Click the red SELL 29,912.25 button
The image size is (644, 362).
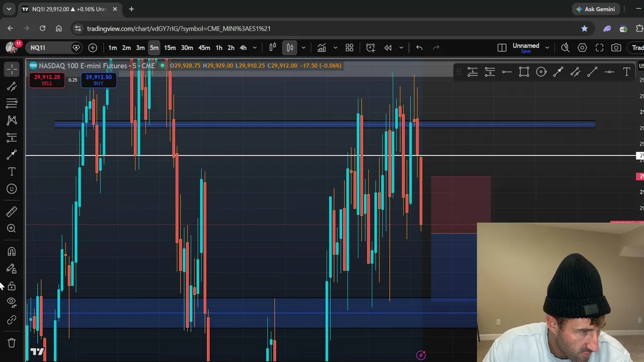pyautogui.click(x=47, y=80)
